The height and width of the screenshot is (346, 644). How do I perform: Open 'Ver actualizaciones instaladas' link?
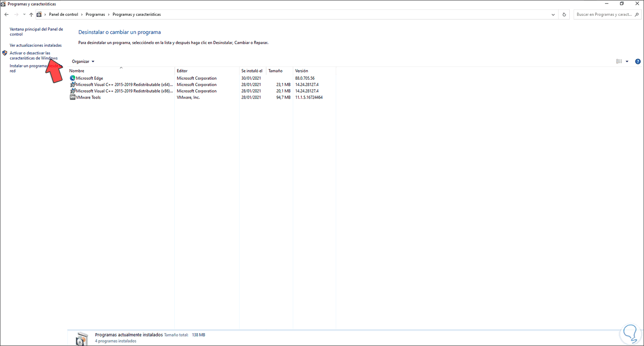click(36, 45)
